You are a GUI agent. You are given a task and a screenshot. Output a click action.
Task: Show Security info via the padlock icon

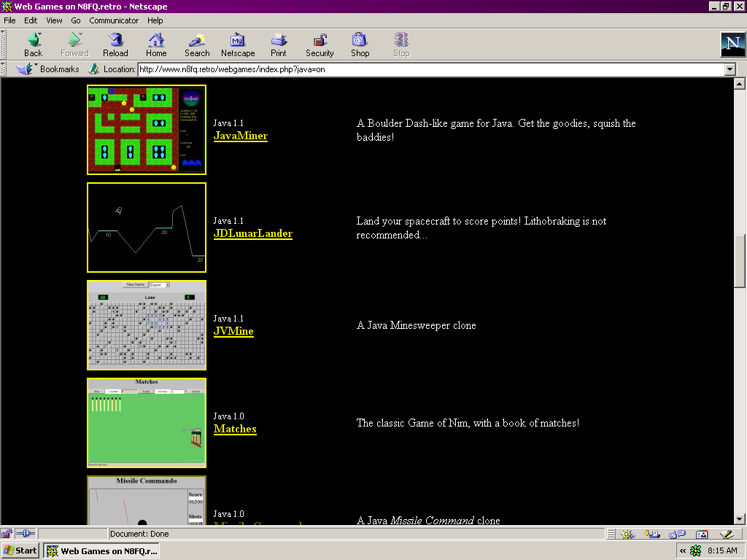(x=320, y=44)
